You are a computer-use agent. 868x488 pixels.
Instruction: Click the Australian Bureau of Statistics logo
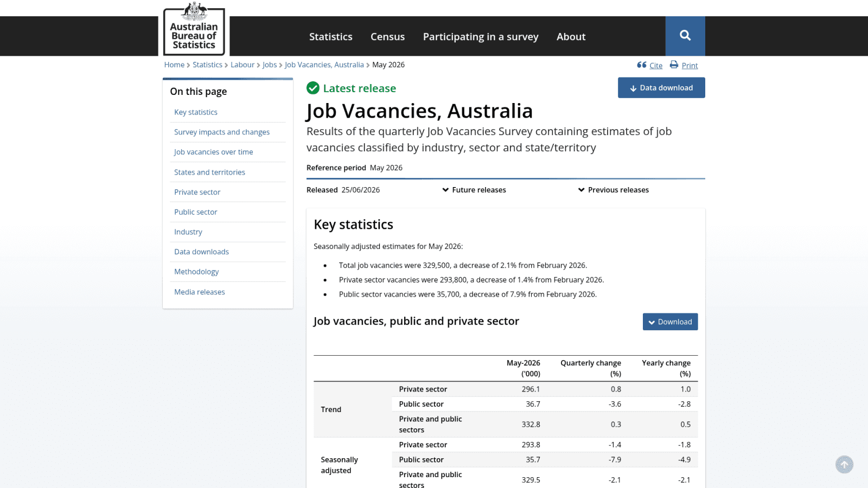(x=194, y=28)
